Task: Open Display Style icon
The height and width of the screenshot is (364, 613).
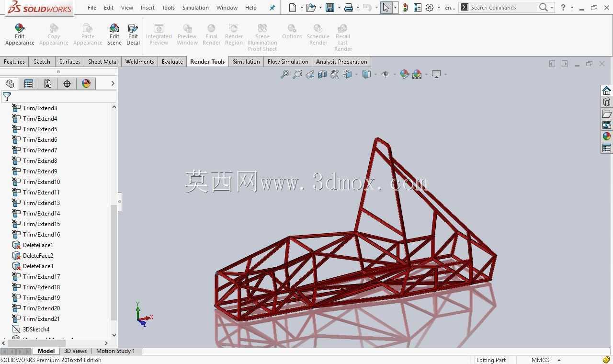Action: (366, 74)
